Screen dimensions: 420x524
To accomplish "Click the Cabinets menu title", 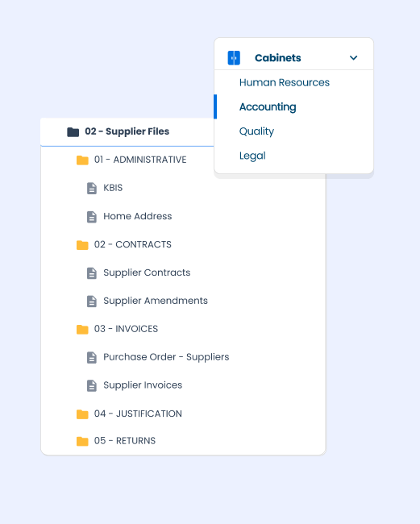I will [x=277, y=58].
